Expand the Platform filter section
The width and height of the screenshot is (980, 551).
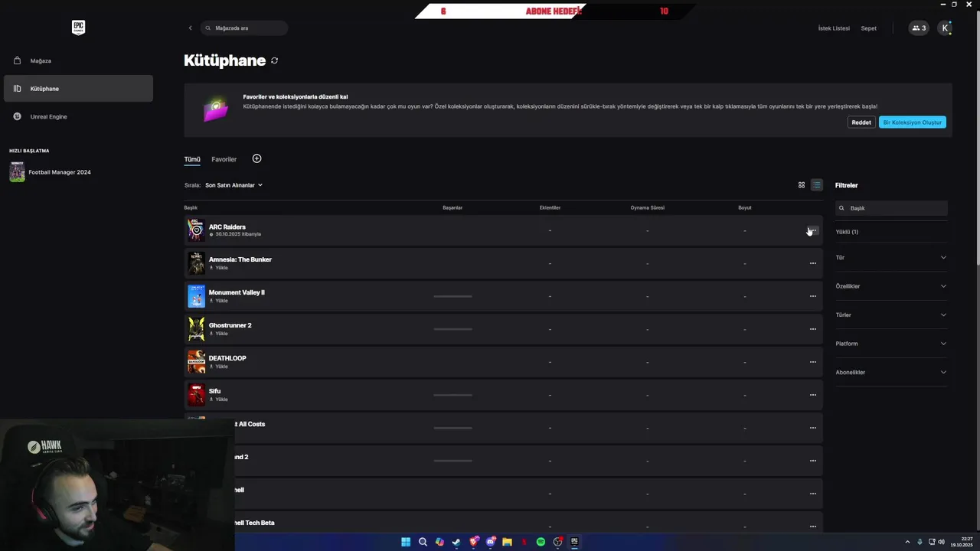(891, 344)
